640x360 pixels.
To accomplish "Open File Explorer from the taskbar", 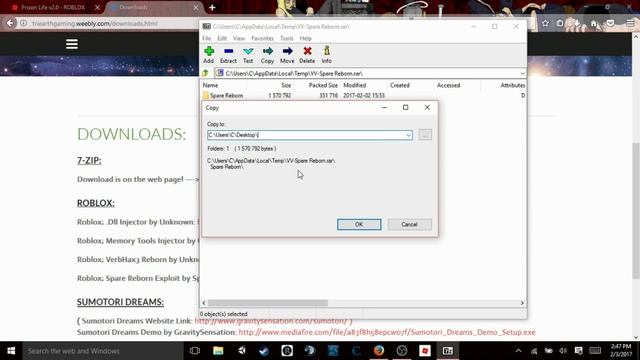I will pyautogui.click(x=218, y=351).
